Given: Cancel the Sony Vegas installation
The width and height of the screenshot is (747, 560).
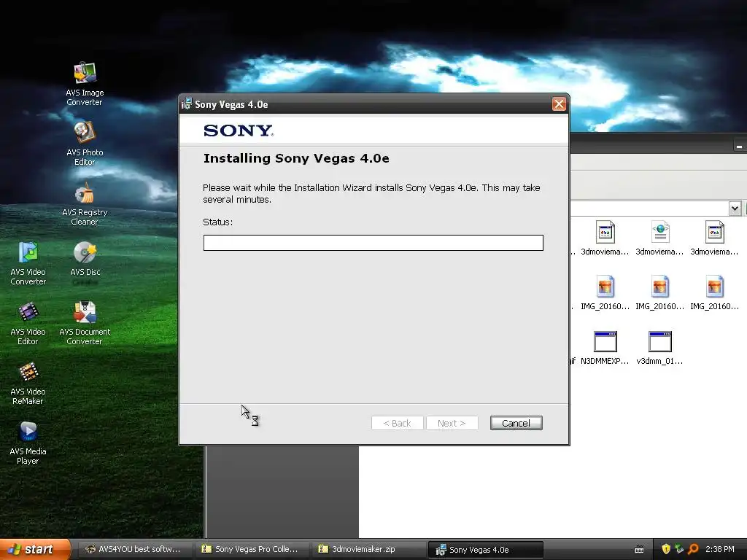Looking at the screenshot, I should pyautogui.click(x=516, y=423).
